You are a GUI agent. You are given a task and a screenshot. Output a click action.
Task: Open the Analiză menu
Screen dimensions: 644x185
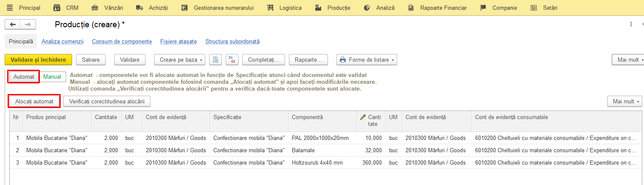tap(380, 8)
